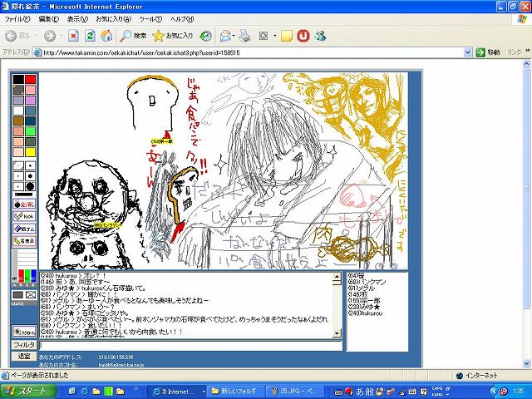Open the Forward button history dropdown arrow
The image size is (532, 399).
61,36
